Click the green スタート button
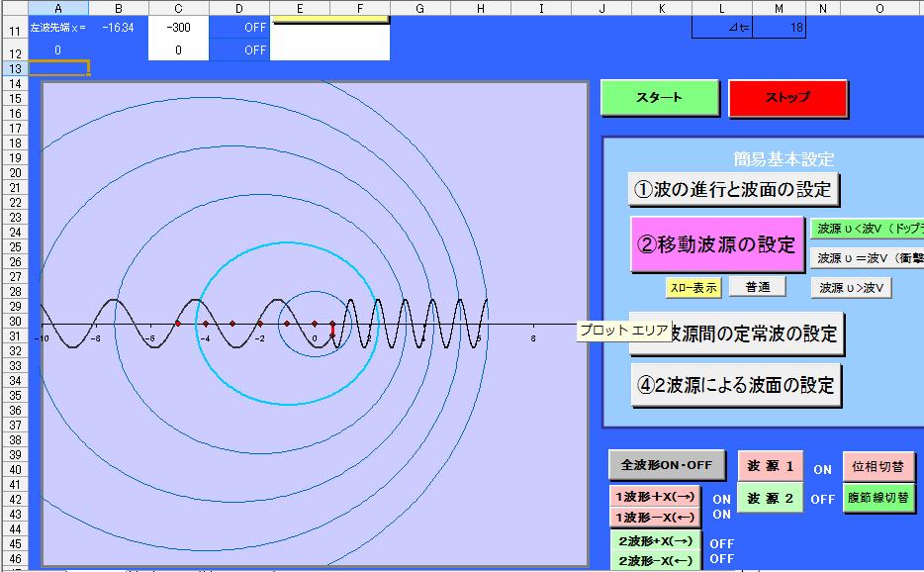 tap(660, 97)
